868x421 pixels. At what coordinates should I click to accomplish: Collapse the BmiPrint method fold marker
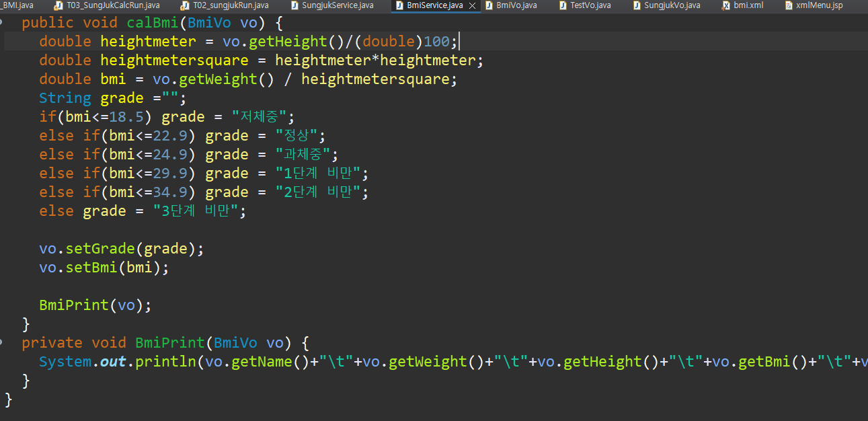3,342
